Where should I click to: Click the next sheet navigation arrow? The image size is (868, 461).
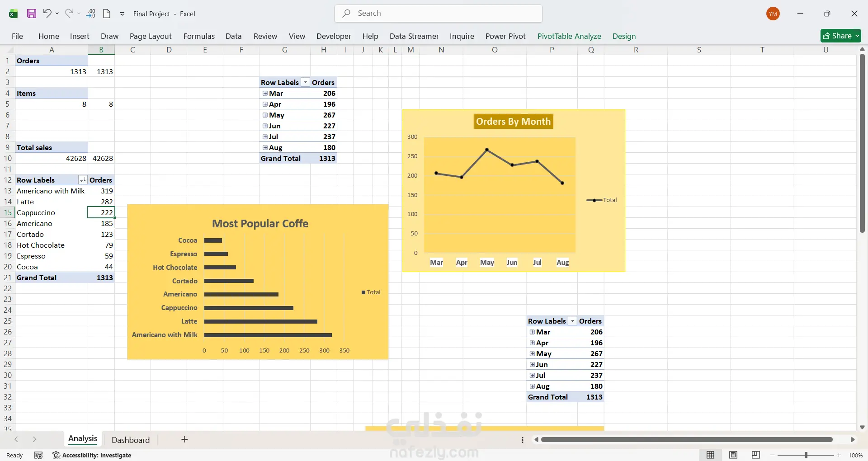[x=34, y=439]
